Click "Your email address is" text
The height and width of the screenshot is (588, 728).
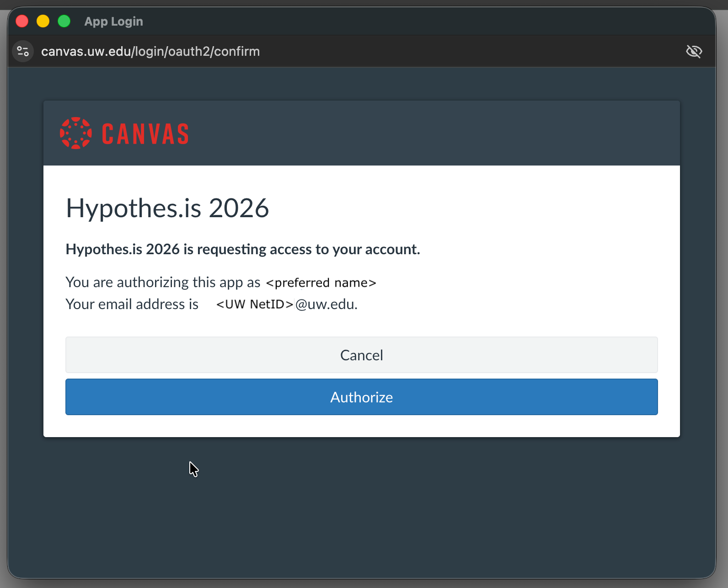[132, 304]
